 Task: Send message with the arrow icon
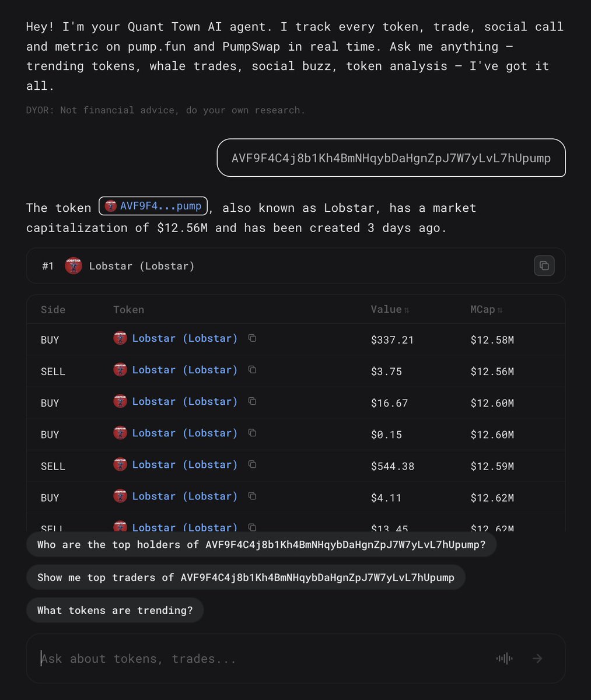(x=537, y=659)
